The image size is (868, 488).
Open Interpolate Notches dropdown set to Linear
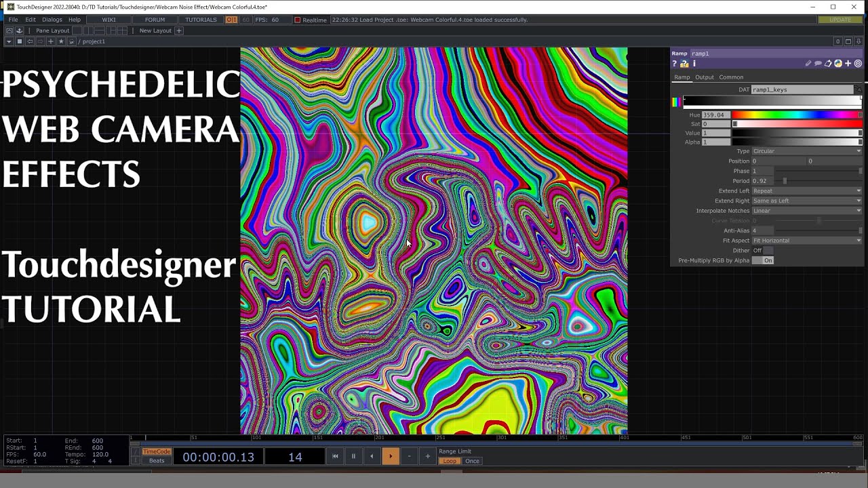click(x=807, y=211)
